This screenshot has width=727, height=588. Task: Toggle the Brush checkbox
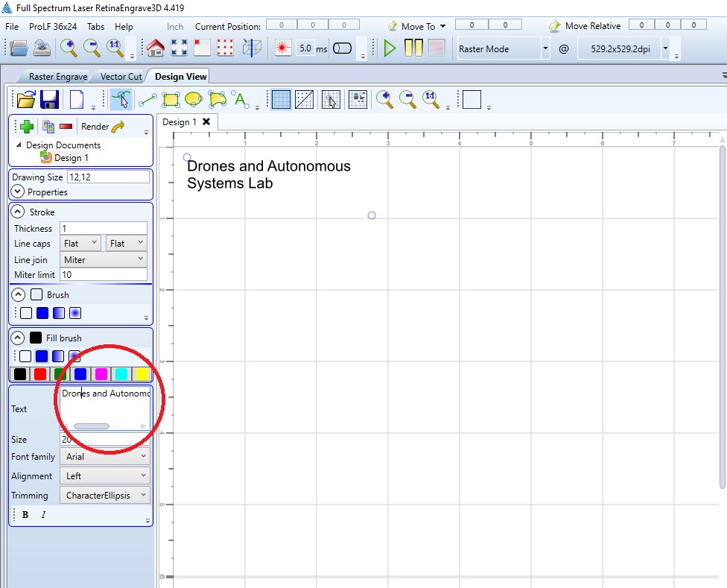pos(36,295)
